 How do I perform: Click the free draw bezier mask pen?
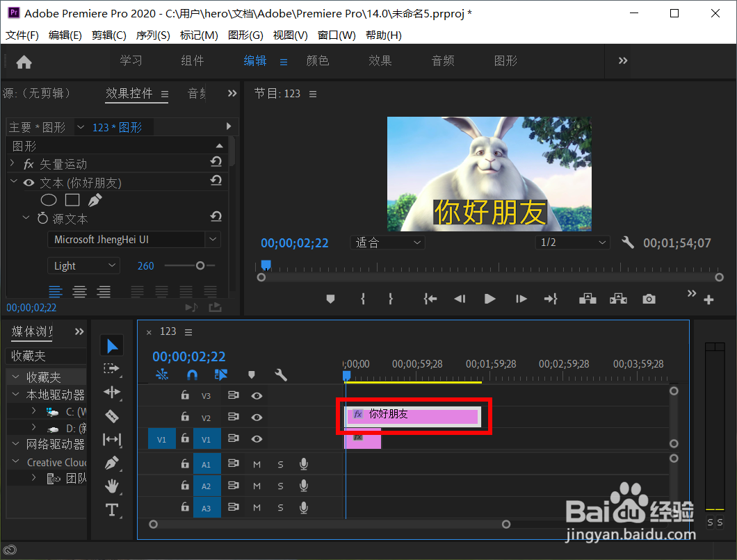coord(95,200)
